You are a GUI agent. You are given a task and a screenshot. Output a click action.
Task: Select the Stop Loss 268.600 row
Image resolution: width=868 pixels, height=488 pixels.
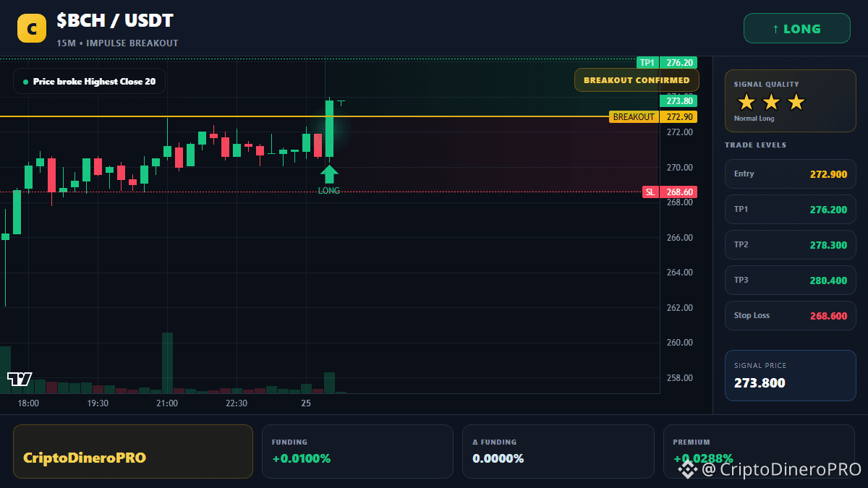click(791, 316)
